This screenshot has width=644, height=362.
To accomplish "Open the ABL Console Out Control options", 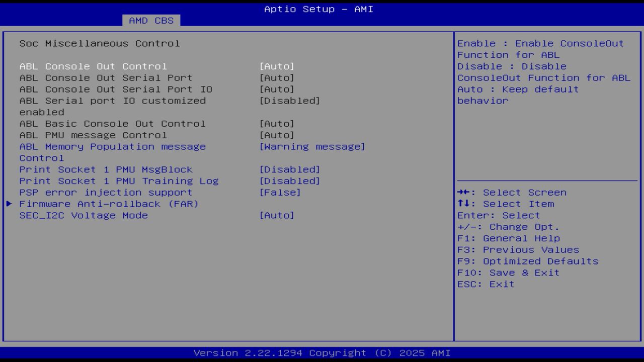I will click(x=93, y=66).
